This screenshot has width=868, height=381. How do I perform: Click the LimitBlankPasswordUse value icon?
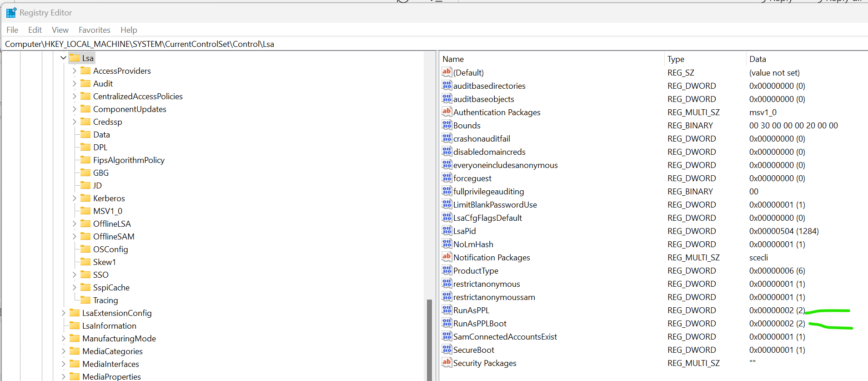pos(447,204)
